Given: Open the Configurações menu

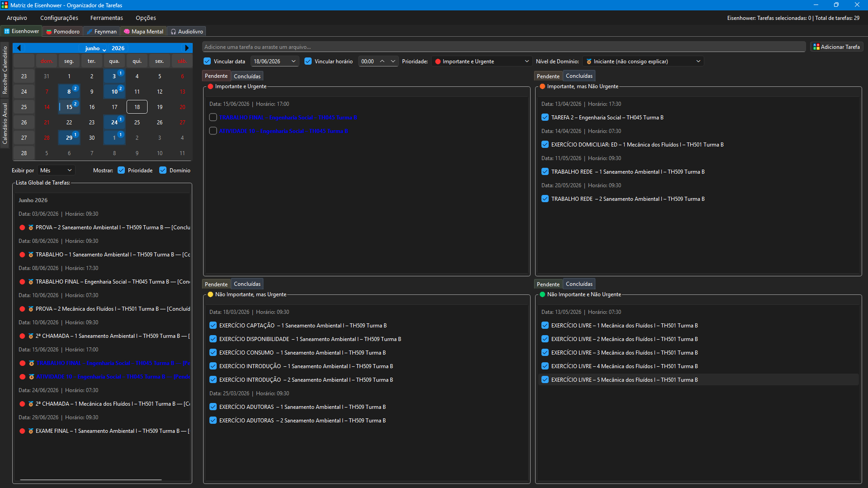Looking at the screenshot, I should (x=59, y=18).
